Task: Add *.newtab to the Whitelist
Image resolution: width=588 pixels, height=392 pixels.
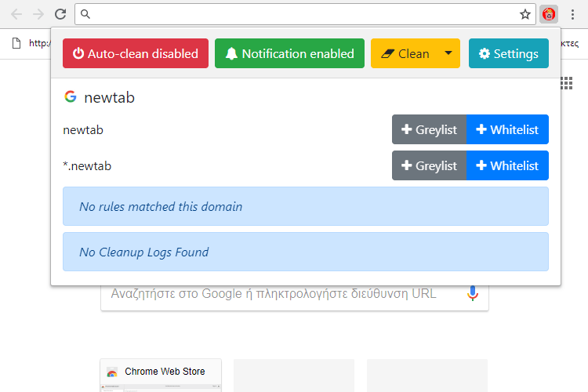Action: click(507, 165)
